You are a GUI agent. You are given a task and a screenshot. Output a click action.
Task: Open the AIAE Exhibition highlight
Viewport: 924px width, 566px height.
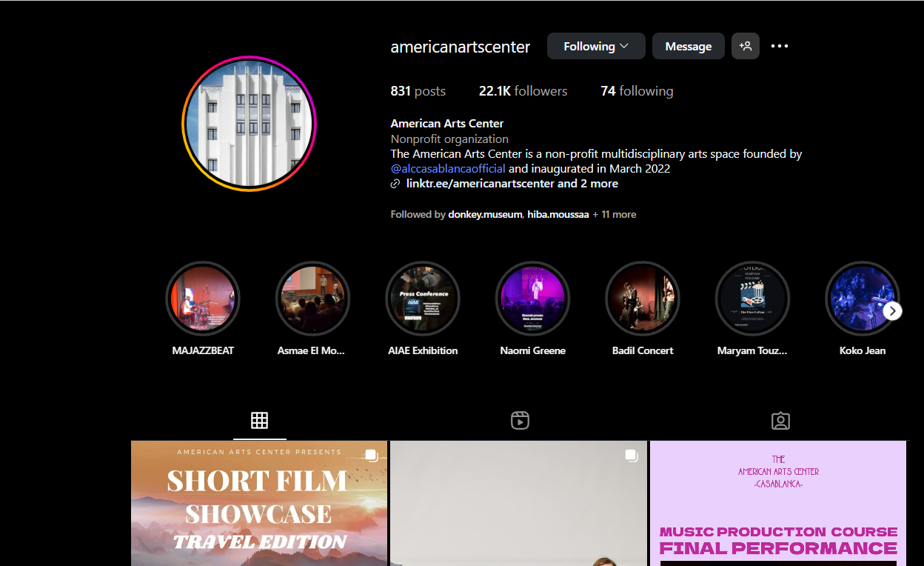(423, 299)
